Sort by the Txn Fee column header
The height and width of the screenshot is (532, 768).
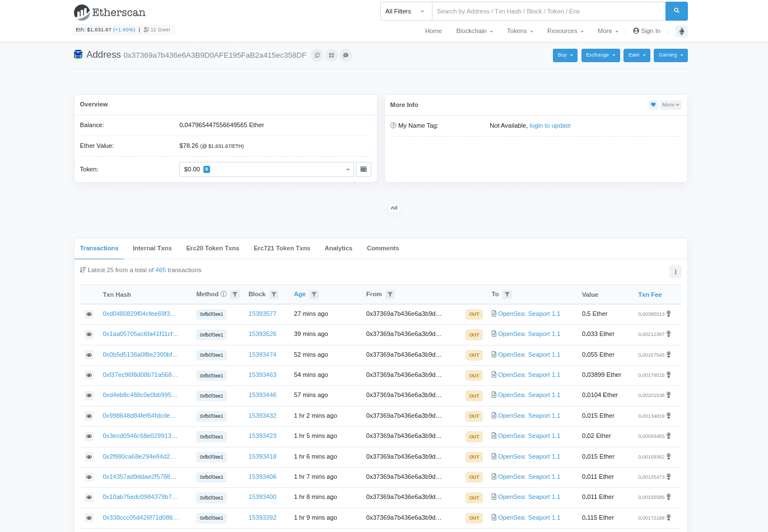coord(650,295)
